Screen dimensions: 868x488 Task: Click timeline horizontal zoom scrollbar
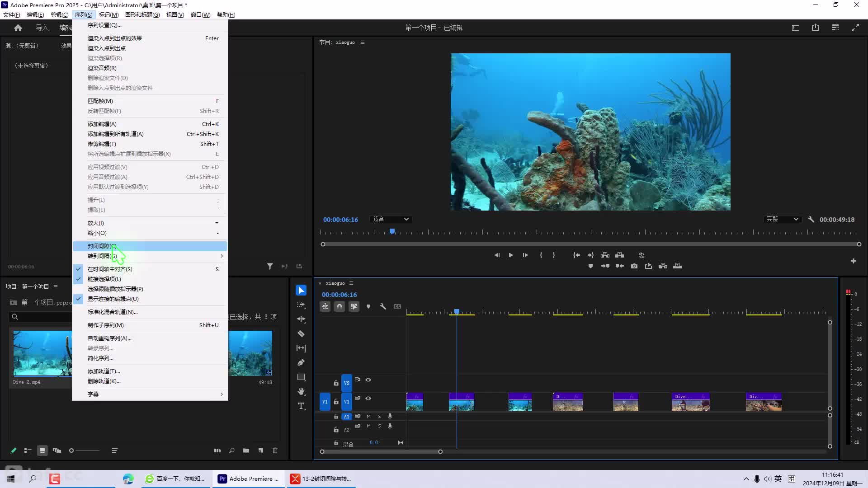coord(381,452)
